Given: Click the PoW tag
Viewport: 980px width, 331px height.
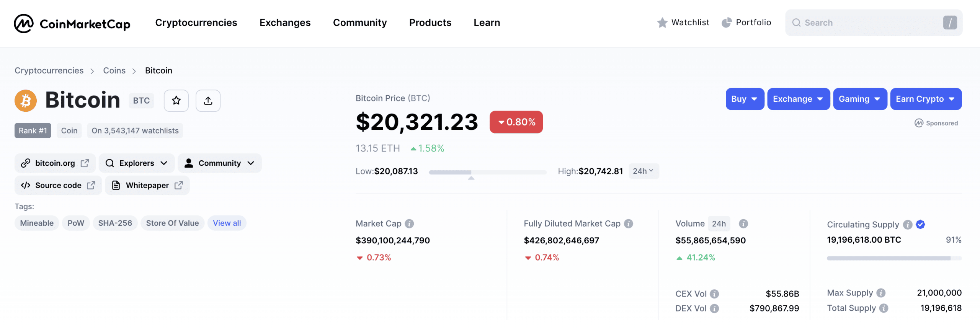Looking at the screenshot, I should (x=76, y=223).
